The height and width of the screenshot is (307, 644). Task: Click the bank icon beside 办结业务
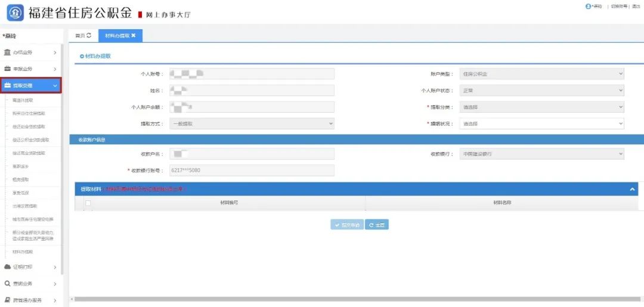(7, 52)
